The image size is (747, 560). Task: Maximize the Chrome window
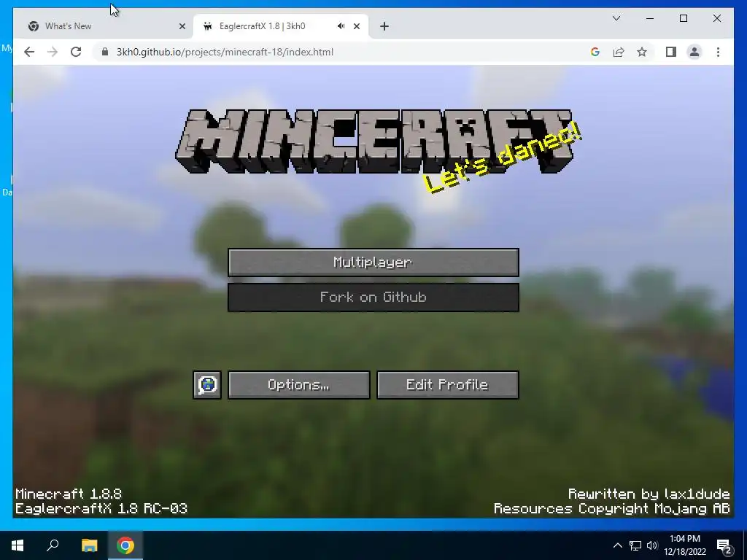[683, 18]
